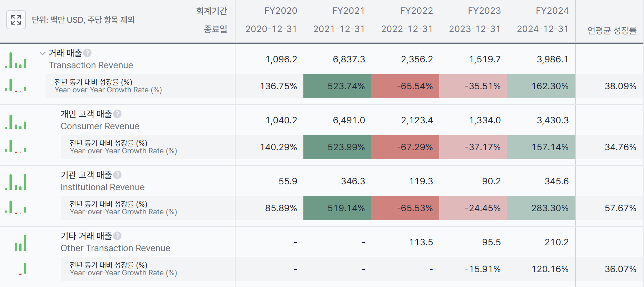Click help icon beside 기타 거래 매출
The image size is (644, 287).
click(118, 236)
